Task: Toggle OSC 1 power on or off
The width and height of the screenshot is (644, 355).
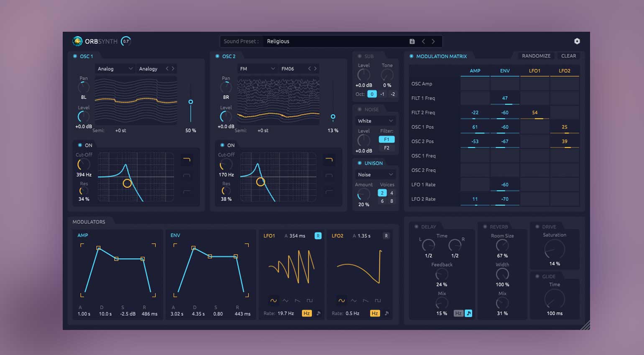Action: (75, 56)
